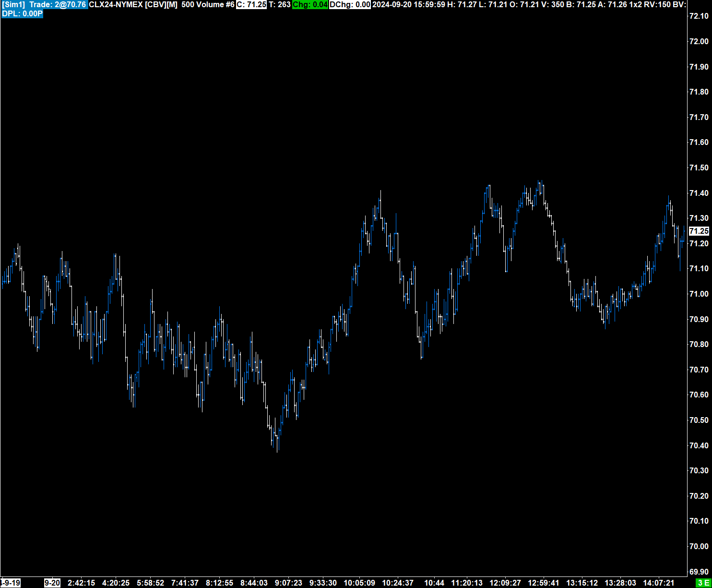Click the 14:07:21 time axis label
This screenshot has height=588, width=712.
[x=659, y=583]
